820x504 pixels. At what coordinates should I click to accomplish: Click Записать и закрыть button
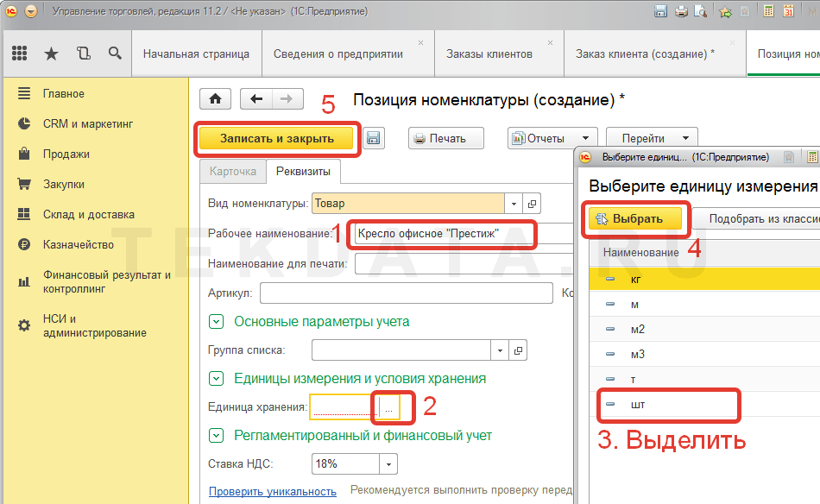[277, 139]
